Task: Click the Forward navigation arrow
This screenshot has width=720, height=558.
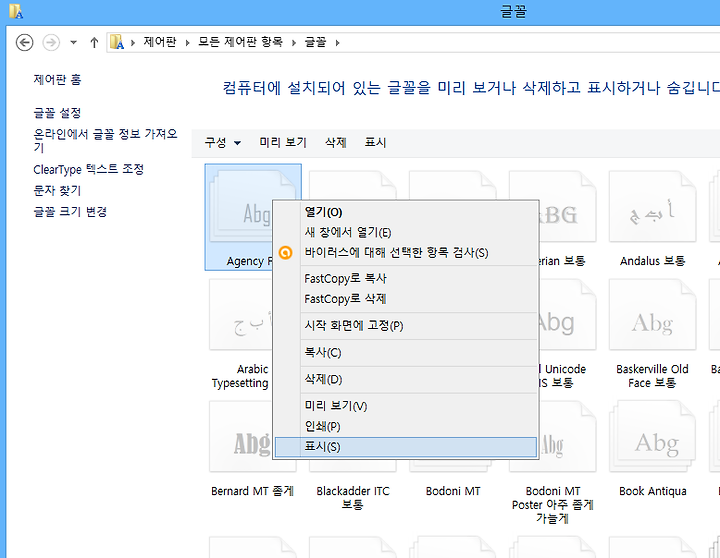Action: 51,43
